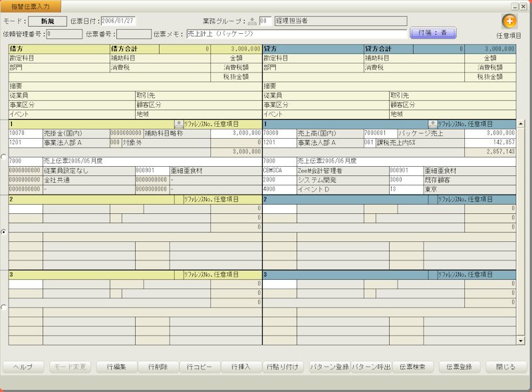Click the 行貼り付け button
532x392 pixels.
[x=282, y=367]
